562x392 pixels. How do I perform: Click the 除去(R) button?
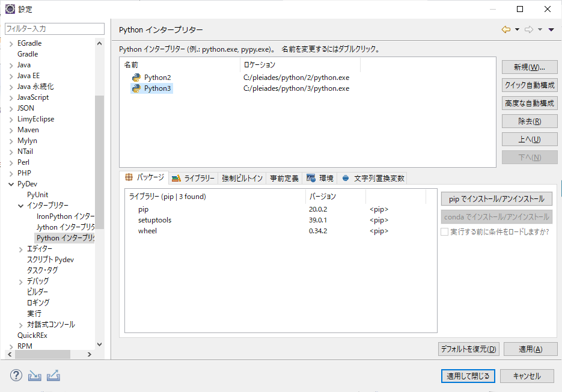[x=530, y=121]
